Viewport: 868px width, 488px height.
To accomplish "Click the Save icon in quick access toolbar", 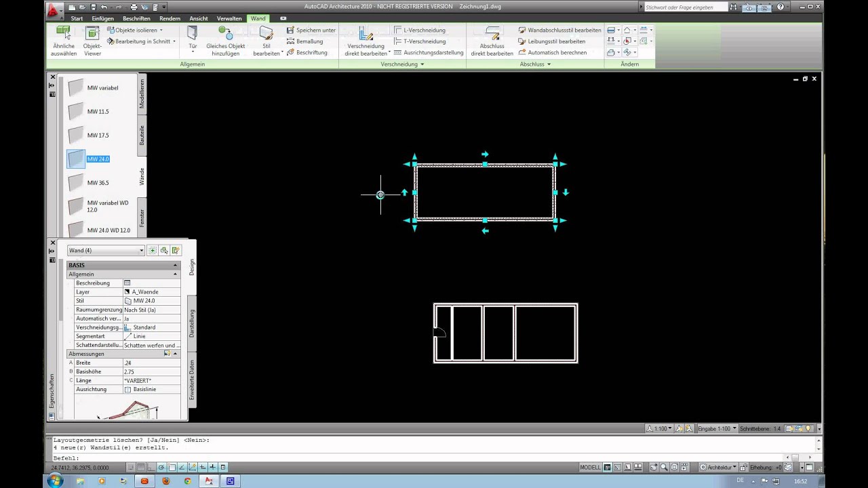I will (92, 7).
